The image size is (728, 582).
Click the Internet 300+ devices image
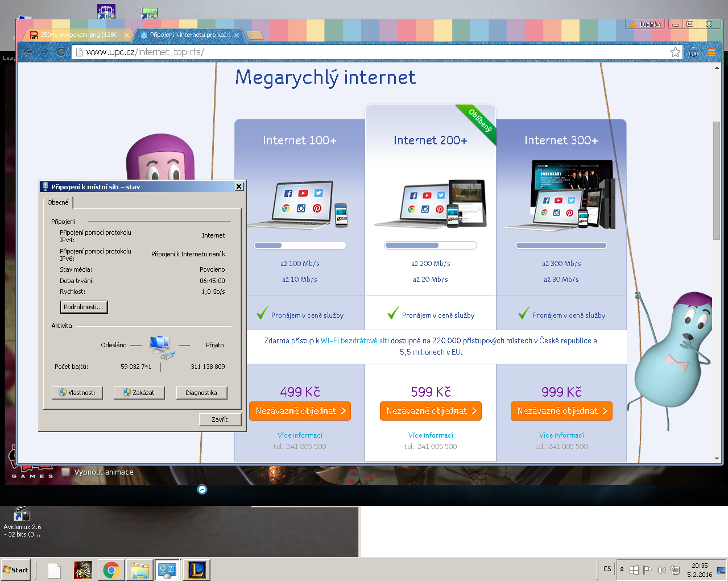(561, 196)
